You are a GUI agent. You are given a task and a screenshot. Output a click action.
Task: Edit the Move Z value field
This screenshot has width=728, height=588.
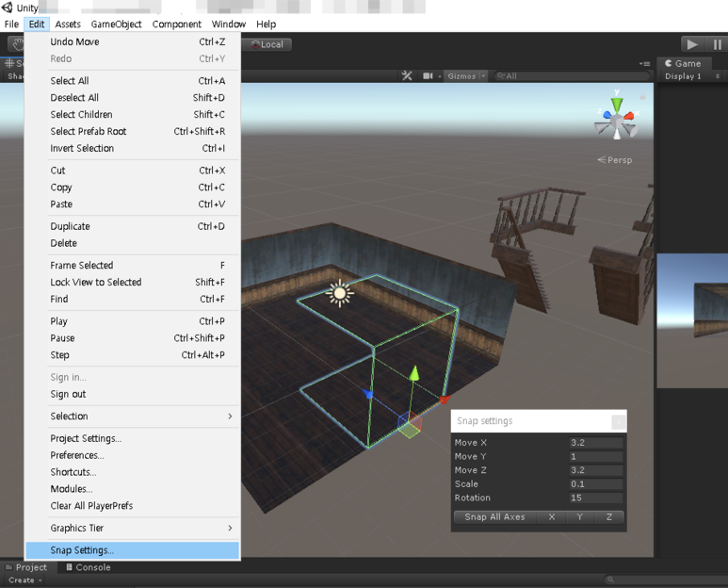click(x=596, y=470)
